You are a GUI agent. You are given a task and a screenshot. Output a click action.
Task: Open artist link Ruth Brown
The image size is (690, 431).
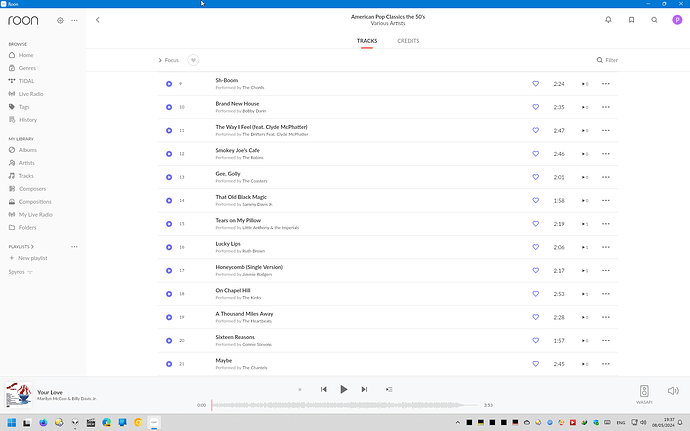tap(254, 251)
